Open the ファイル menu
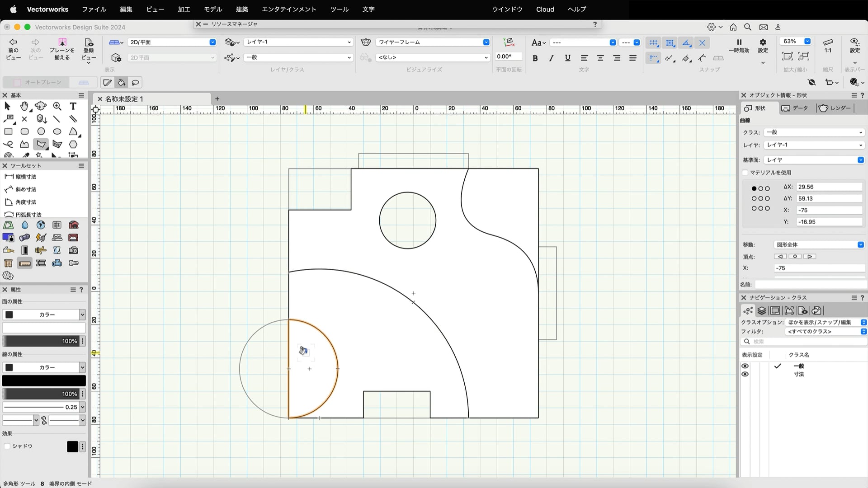The image size is (868, 488). (94, 9)
